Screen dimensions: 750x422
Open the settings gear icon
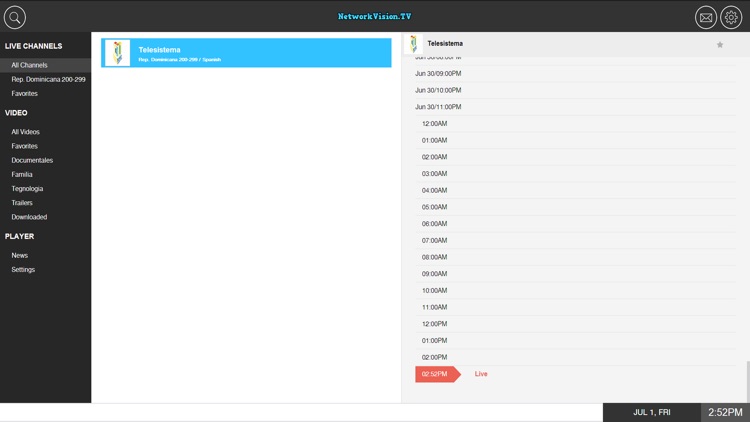pos(731,18)
